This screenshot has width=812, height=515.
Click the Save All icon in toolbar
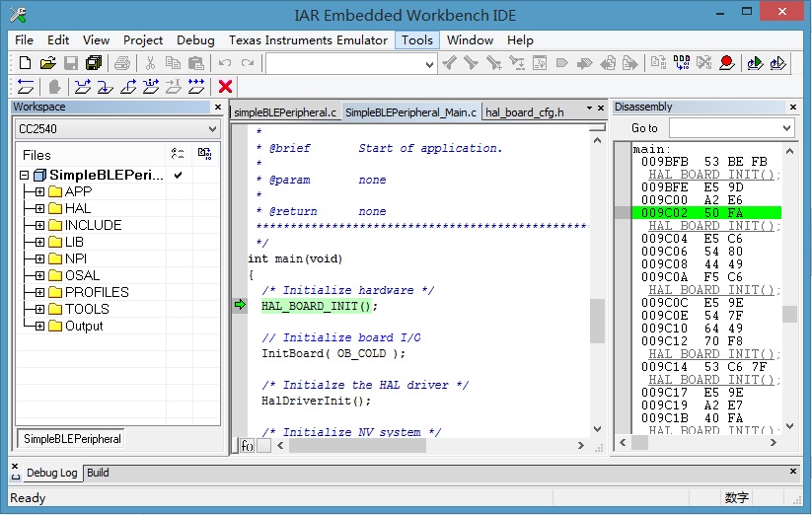coord(93,63)
